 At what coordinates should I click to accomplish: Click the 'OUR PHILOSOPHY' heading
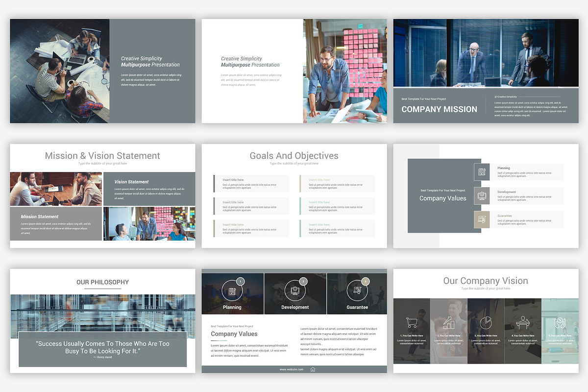click(x=102, y=282)
